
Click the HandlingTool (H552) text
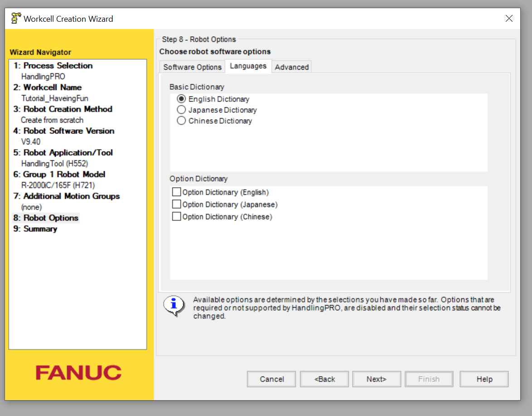click(x=55, y=163)
